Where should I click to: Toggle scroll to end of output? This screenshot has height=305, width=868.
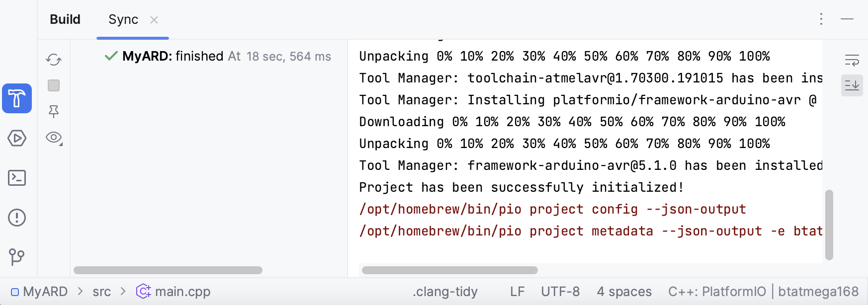[852, 85]
